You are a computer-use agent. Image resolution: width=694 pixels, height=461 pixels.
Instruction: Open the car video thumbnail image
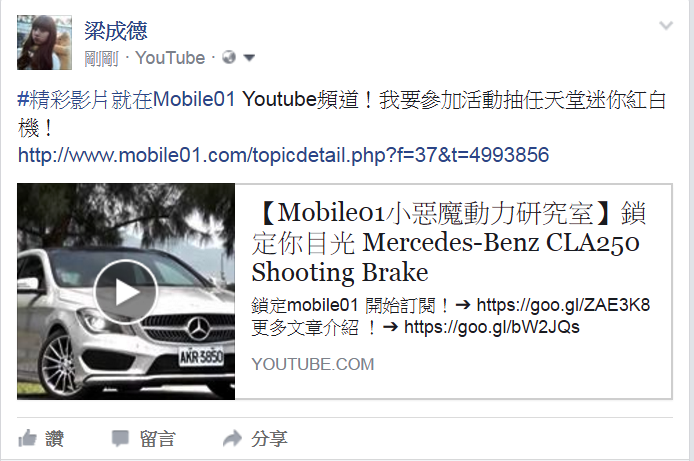pyautogui.click(x=126, y=292)
